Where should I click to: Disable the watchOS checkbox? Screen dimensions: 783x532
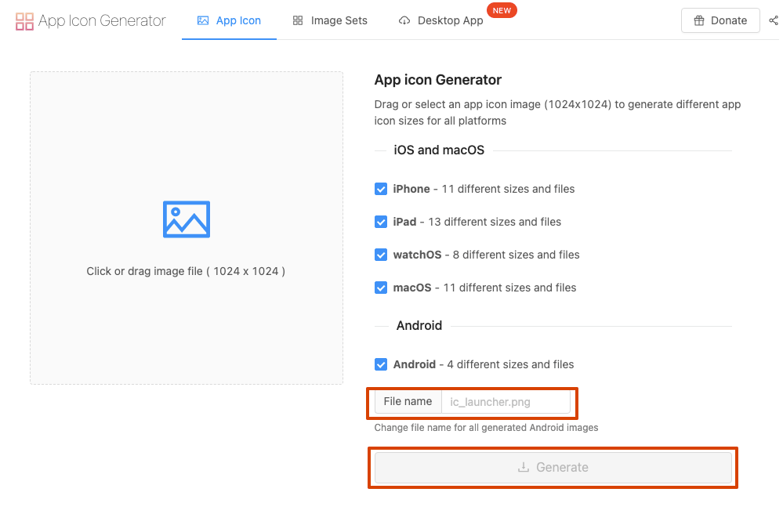pos(380,255)
